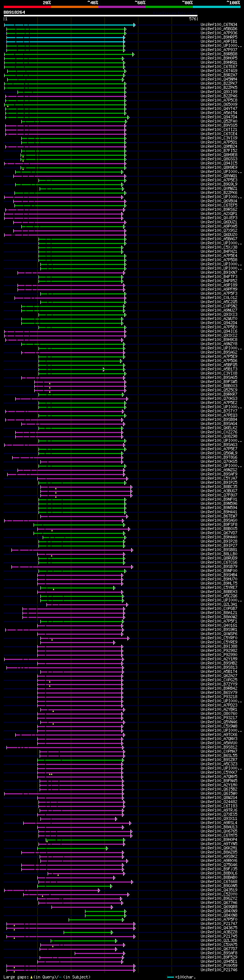This screenshot has width=244, height=980.
Task: Select UniRef100_Q67VD7 in the hit list
Action: tap(219, 533)
